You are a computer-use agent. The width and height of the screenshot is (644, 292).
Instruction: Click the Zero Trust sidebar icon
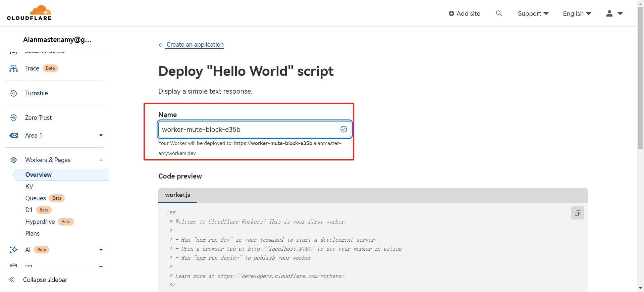coord(13,118)
